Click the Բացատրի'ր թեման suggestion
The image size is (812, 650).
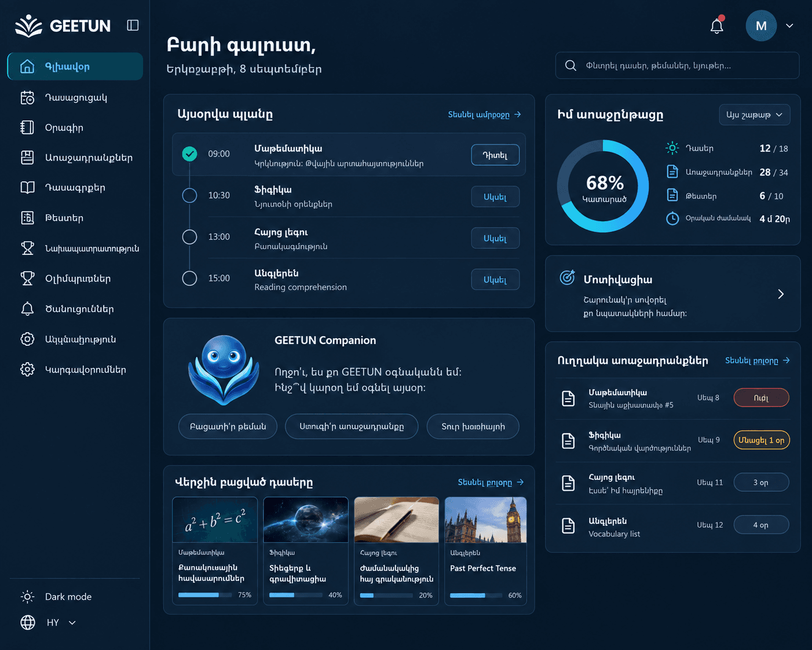pyautogui.click(x=228, y=426)
